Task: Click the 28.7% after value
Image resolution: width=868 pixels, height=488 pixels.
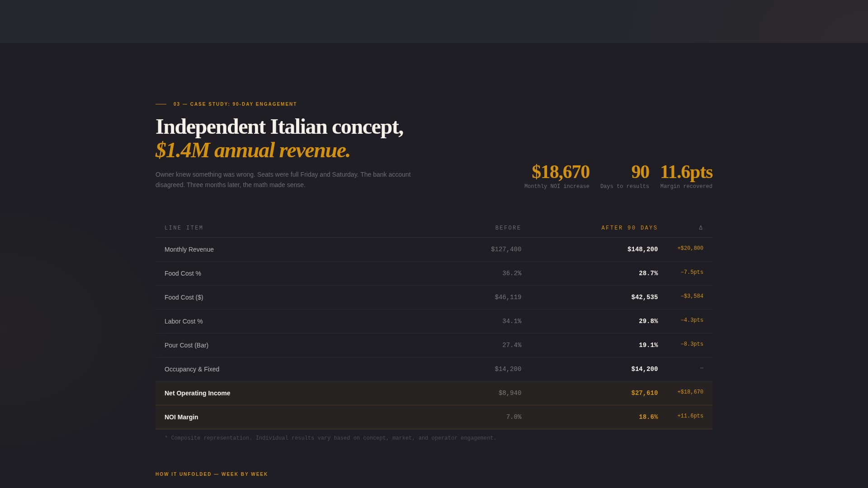Action: click(648, 273)
